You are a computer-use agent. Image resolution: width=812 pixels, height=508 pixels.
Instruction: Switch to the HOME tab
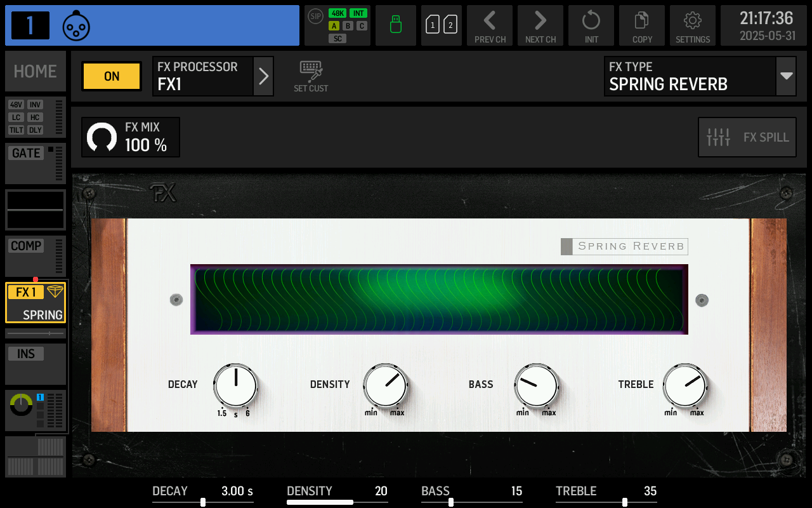click(x=35, y=71)
